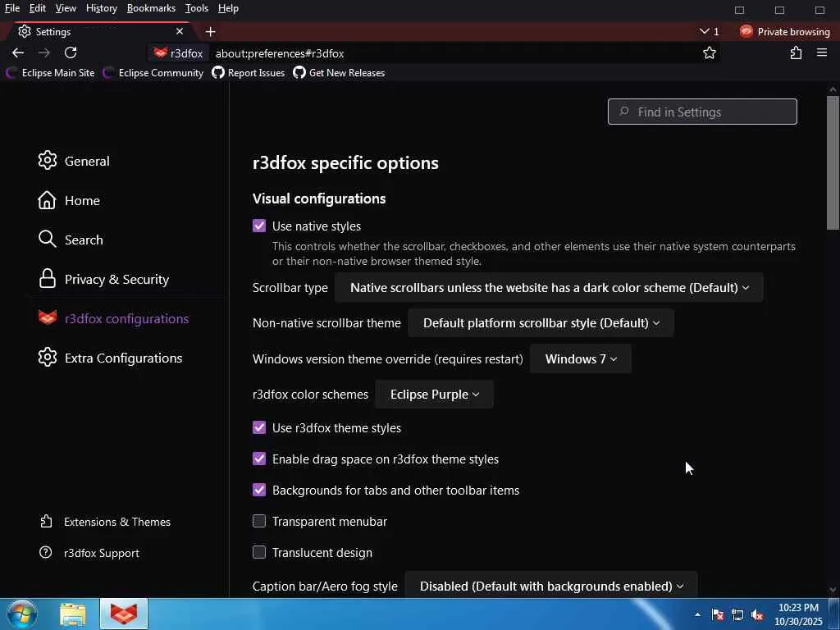840x630 pixels.
Task: Select the r3dfox configurations fox icon
Action: (x=47, y=317)
